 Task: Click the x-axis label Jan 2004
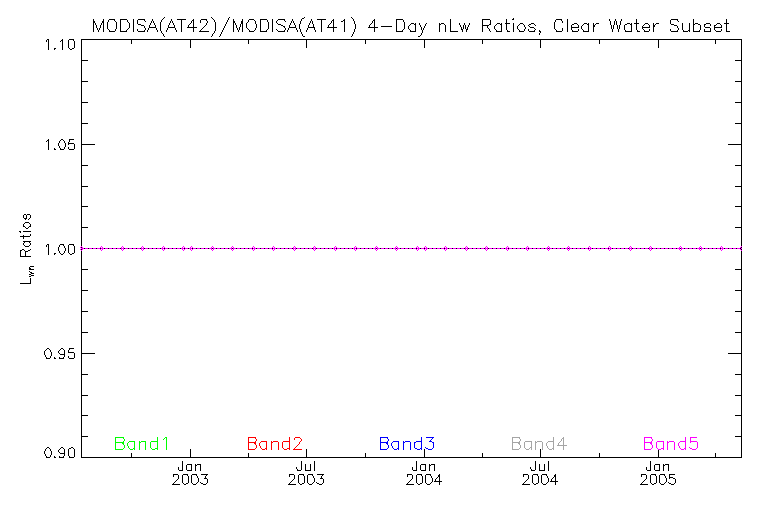pyautogui.click(x=424, y=473)
